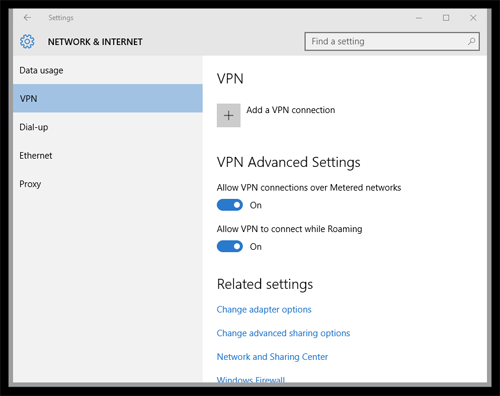
Task: Open the Proxy section
Action: click(108, 184)
